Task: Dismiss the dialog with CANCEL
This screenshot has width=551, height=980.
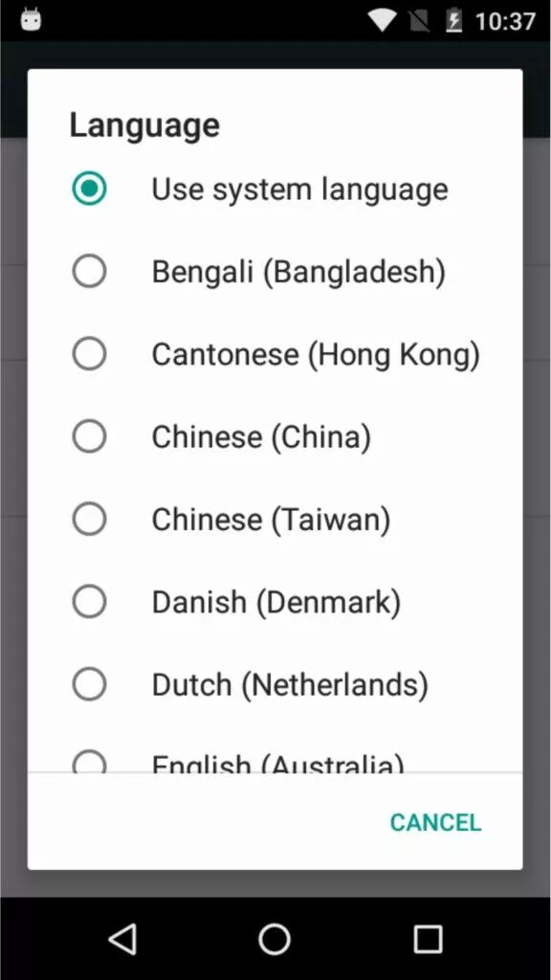Action: 435,822
